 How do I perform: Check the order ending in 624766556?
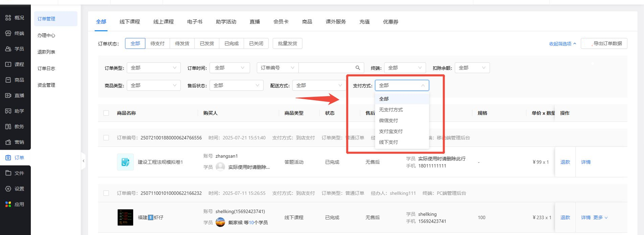[x=106, y=138]
